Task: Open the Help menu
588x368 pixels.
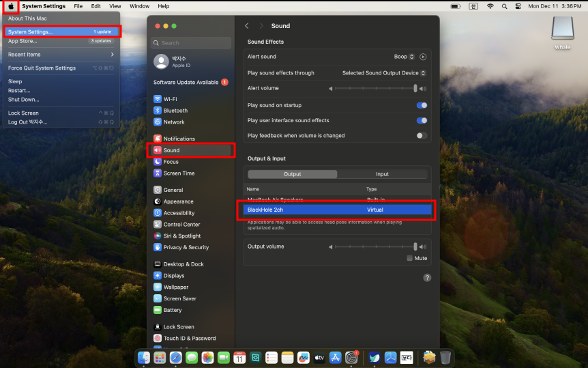Action: [x=163, y=6]
